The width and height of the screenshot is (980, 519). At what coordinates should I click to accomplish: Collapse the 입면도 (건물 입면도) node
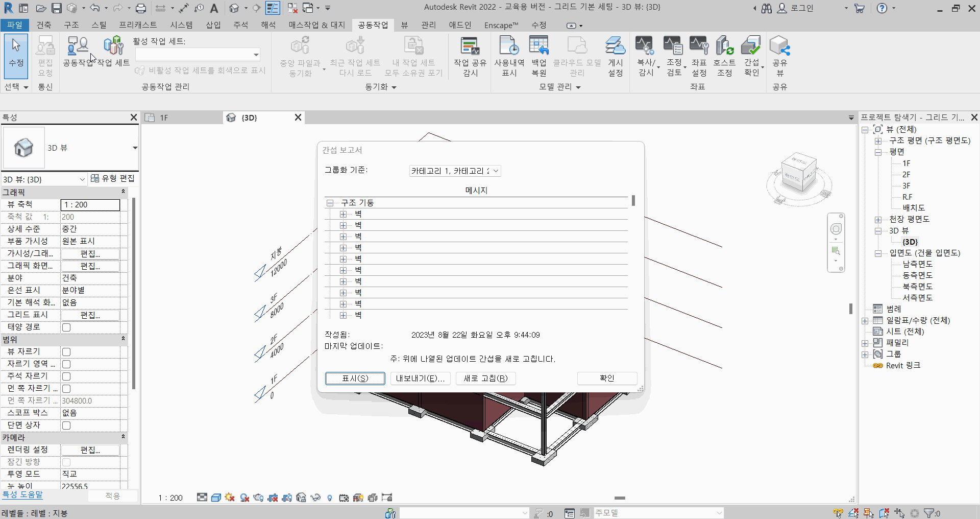(878, 253)
